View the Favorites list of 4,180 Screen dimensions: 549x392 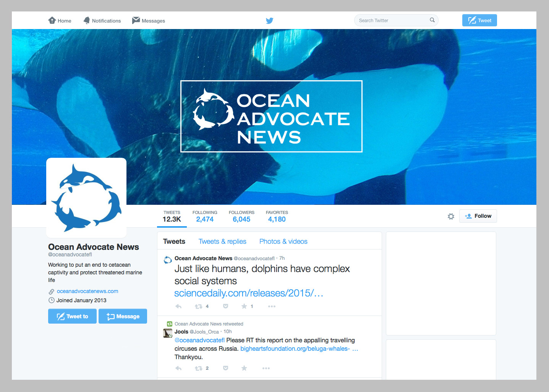277,216
